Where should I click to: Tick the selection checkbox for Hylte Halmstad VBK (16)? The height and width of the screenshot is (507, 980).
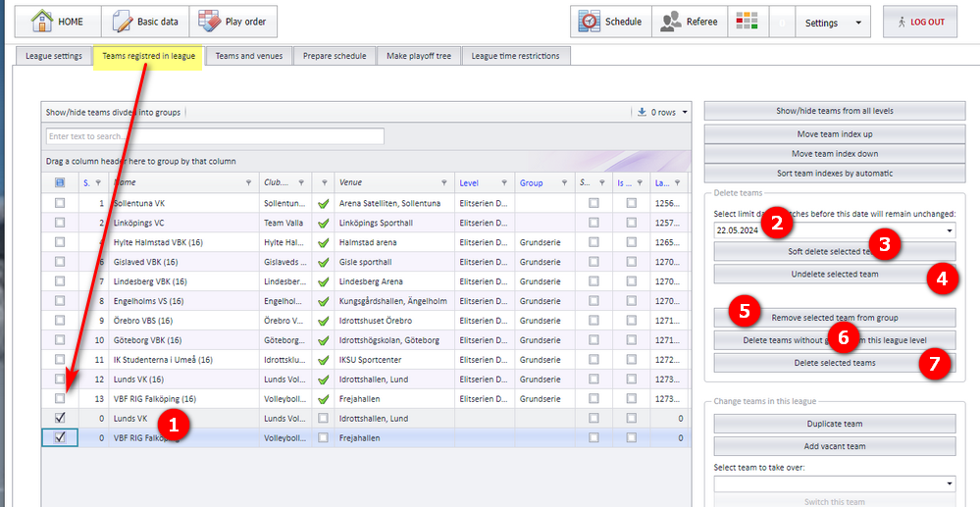(x=60, y=241)
